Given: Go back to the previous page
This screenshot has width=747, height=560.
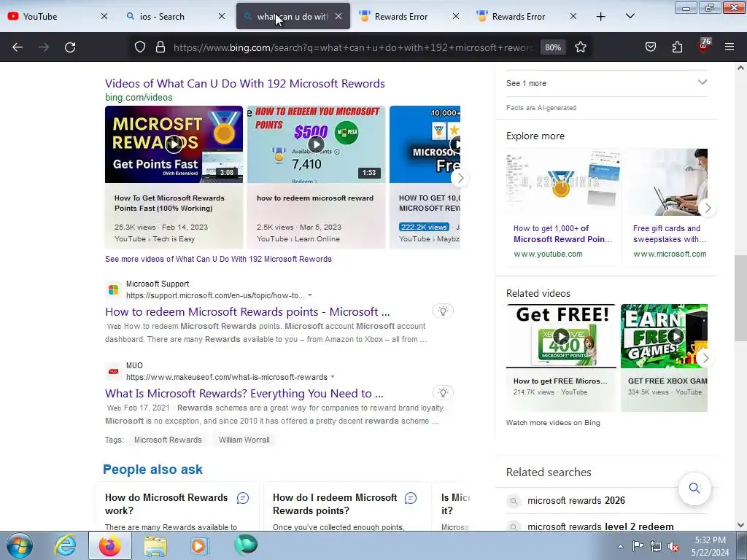Looking at the screenshot, I should [x=18, y=47].
